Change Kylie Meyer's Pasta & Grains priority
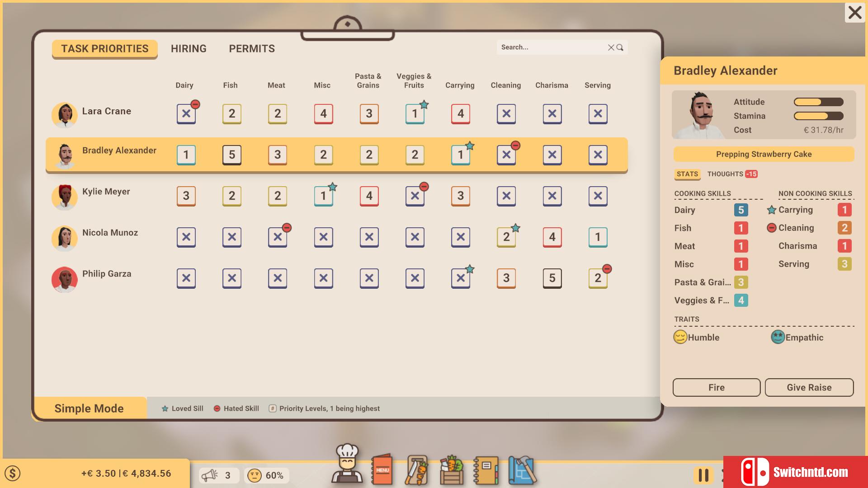The height and width of the screenshot is (488, 868). pyautogui.click(x=369, y=196)
